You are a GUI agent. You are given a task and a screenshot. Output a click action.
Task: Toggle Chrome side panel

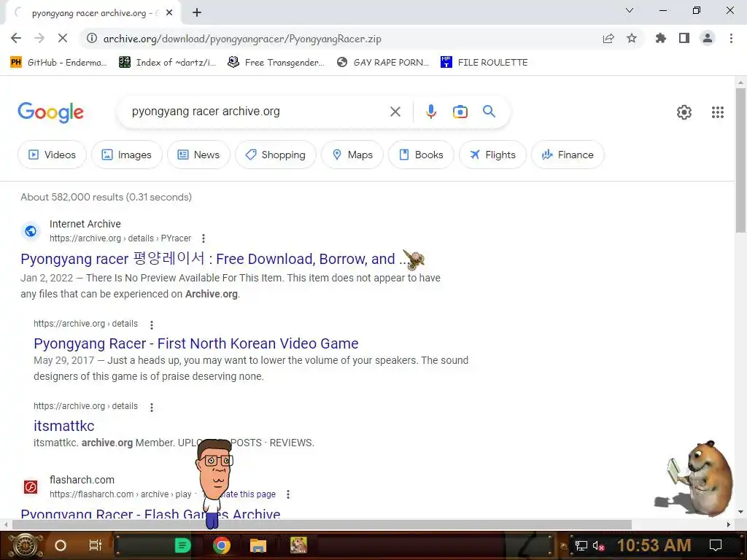[684, 38]
